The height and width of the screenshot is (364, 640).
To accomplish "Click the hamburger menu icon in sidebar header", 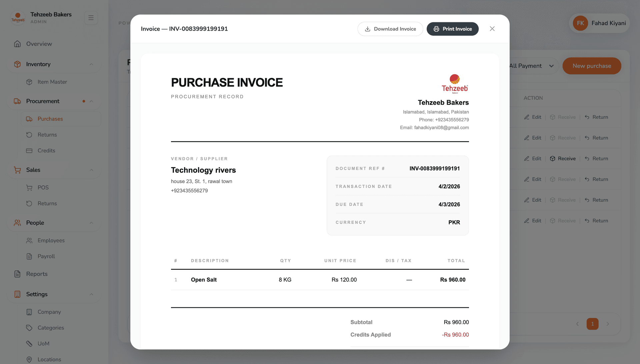I will pos(91,18).
